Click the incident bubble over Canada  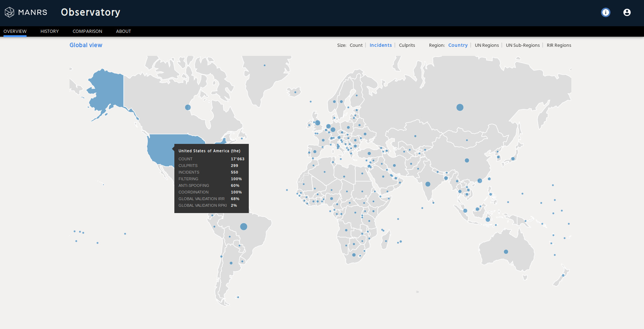(x=188, y=108)
